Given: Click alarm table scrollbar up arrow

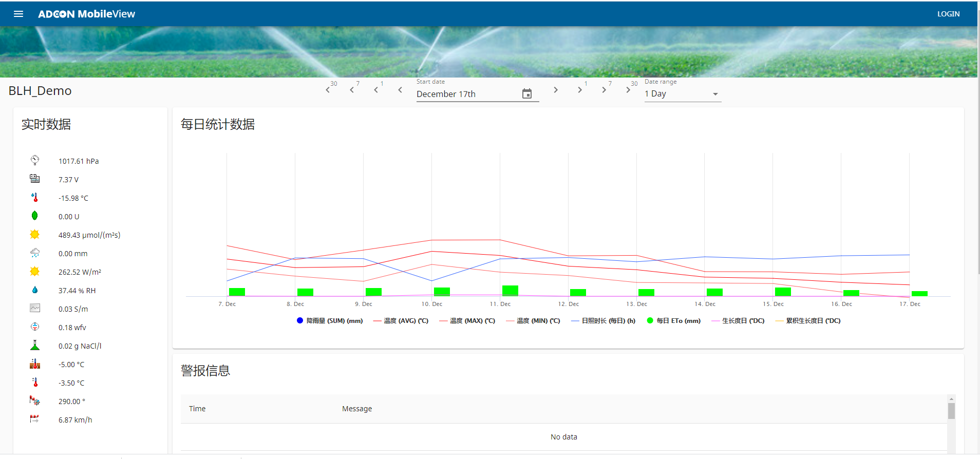Looking at the screenshot, I should click(x=951, y=398).
